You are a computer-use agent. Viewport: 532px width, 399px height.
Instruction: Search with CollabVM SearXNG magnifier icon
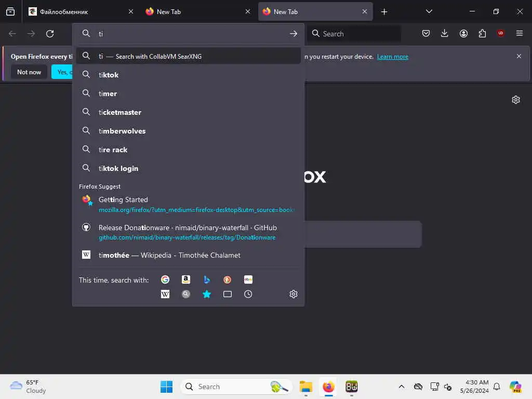click(186, 294)
